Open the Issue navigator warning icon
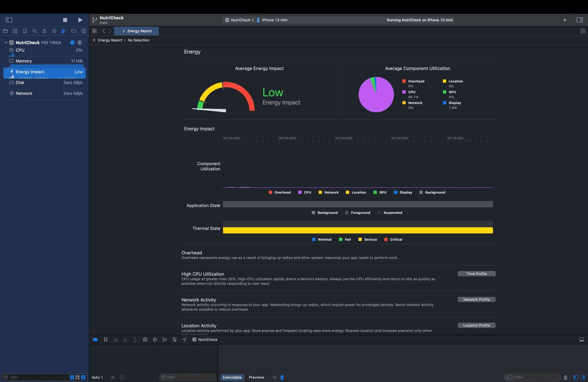 [44, 31]
